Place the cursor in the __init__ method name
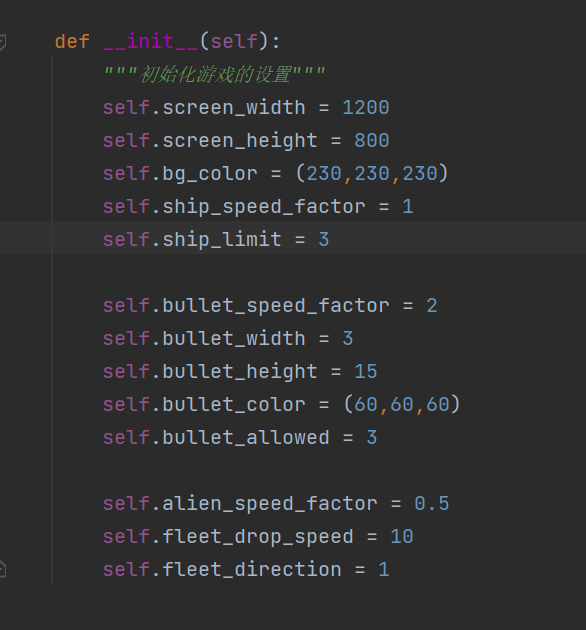This screenshot has width=586, height=630. [150, 42]
